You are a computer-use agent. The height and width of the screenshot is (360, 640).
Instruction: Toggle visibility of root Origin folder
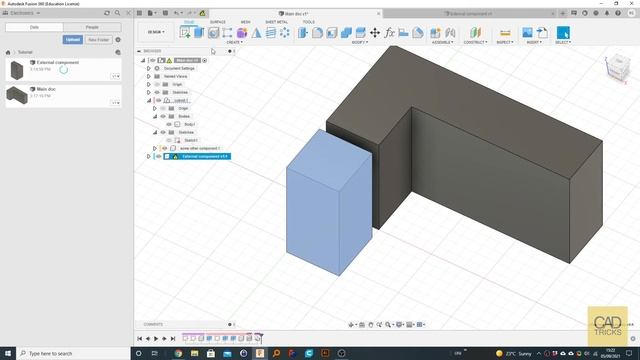[x=157, y=84]
